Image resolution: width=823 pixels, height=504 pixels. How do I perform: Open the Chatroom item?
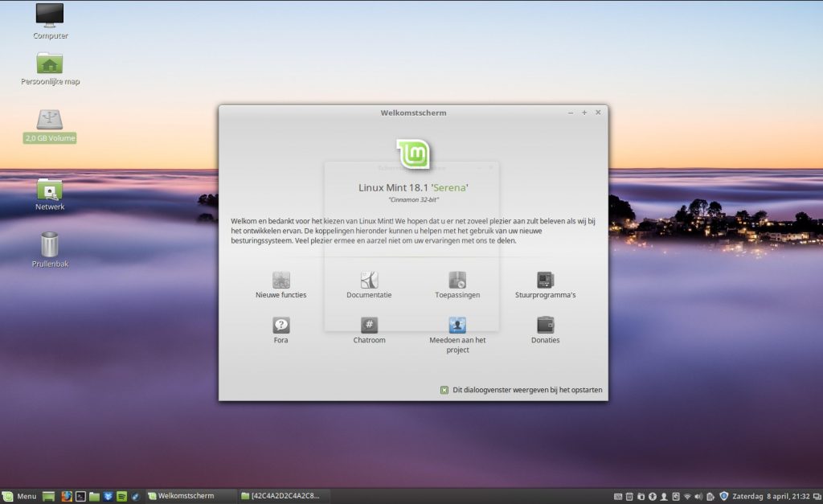369,330
